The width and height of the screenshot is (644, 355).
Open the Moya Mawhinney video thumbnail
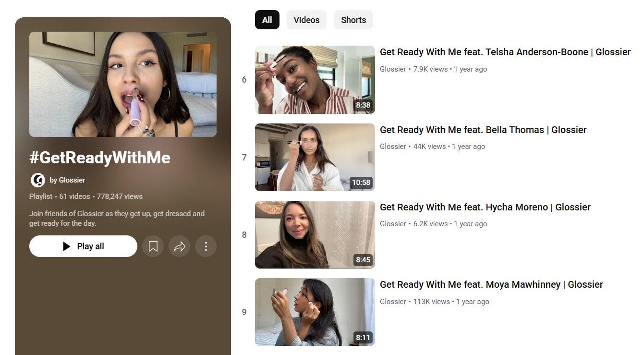(315, 312)
